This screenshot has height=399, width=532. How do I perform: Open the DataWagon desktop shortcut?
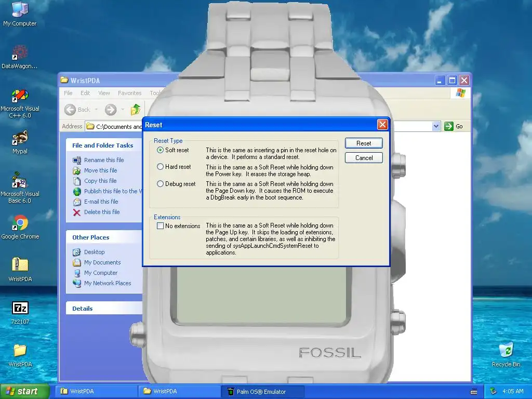pyautogui.click(x=20, y=56)
